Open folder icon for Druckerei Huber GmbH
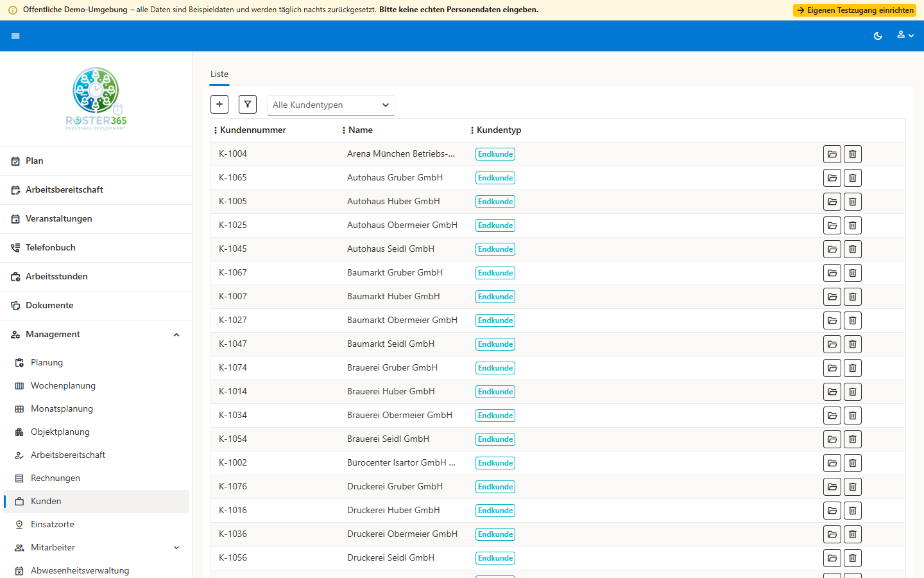The image size is (924, 578). (x=832, y=511)
